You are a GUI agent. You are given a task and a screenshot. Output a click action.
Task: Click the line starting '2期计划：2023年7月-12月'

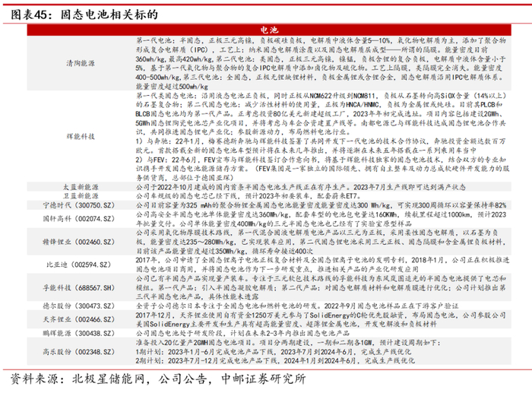[275, 360]
